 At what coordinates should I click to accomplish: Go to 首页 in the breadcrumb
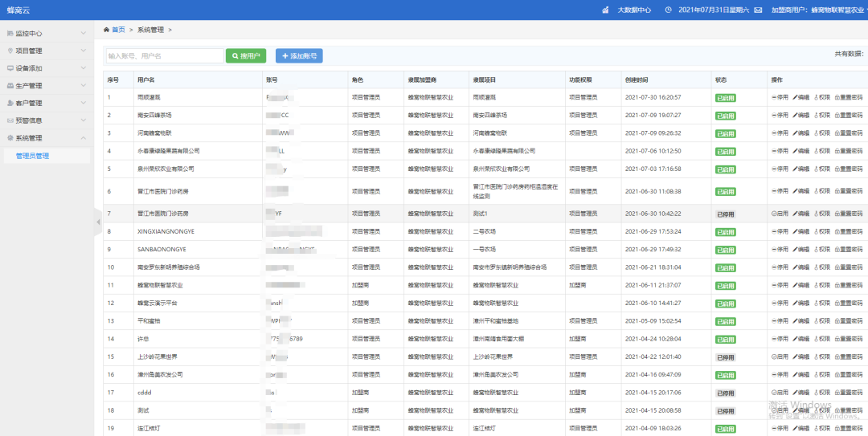pos(118,30)
